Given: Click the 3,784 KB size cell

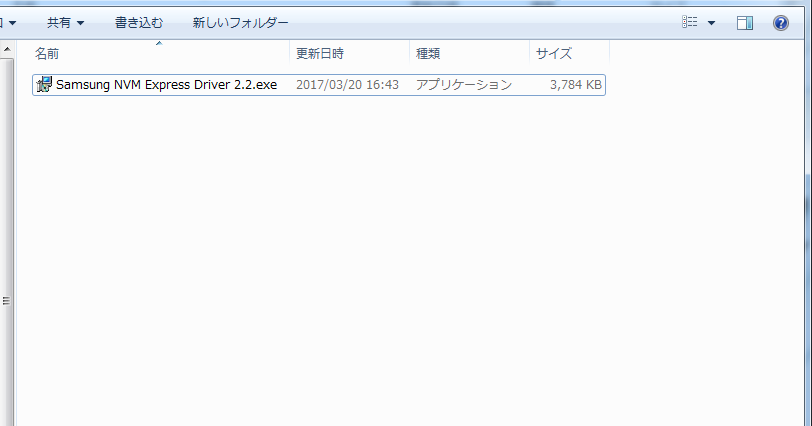Looking at the screenshot, I should pyautogui.click(x=575, y=85).
